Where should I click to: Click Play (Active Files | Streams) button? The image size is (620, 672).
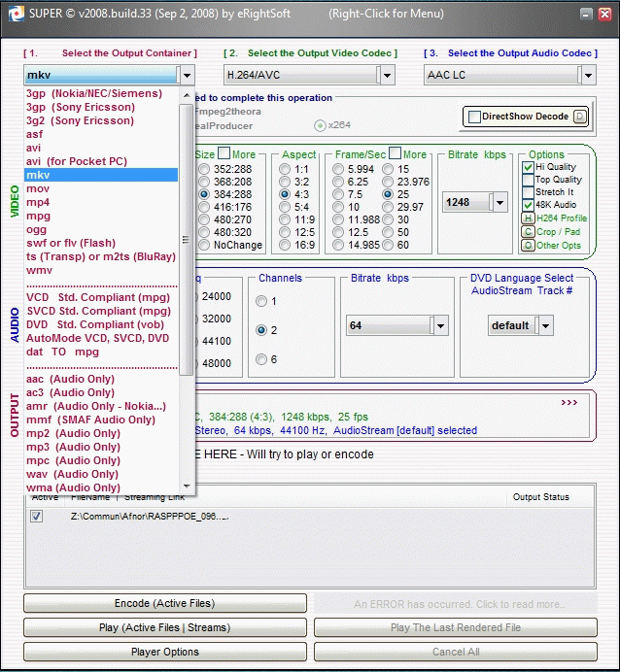(x=165, y=627)
